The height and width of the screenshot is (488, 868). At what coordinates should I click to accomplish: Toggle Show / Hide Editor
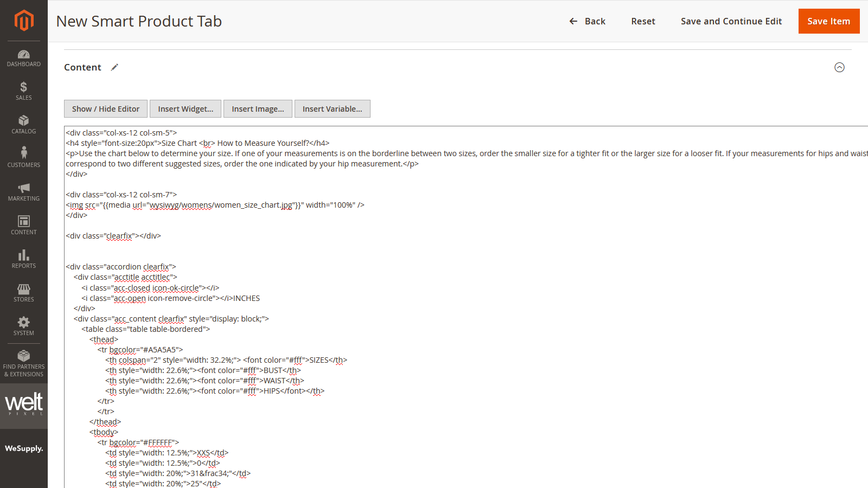click(x=106, y=109)
